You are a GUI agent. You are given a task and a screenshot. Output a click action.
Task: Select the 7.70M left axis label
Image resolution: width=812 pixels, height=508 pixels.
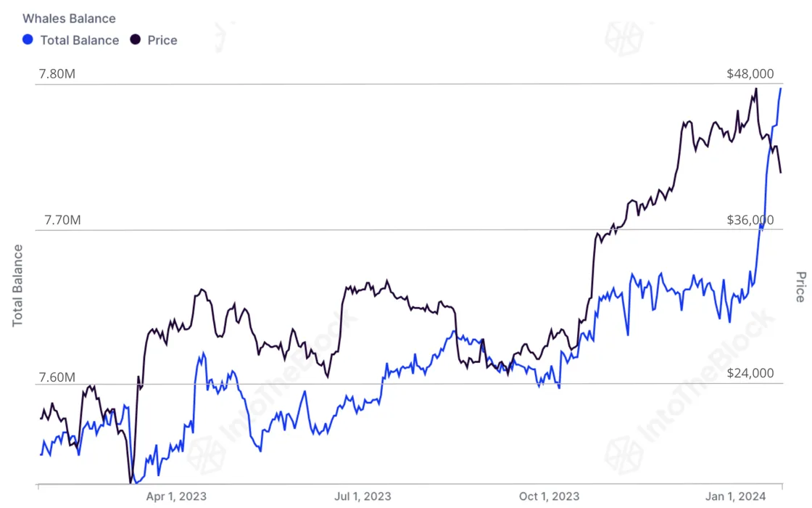[x=57, y=220]
